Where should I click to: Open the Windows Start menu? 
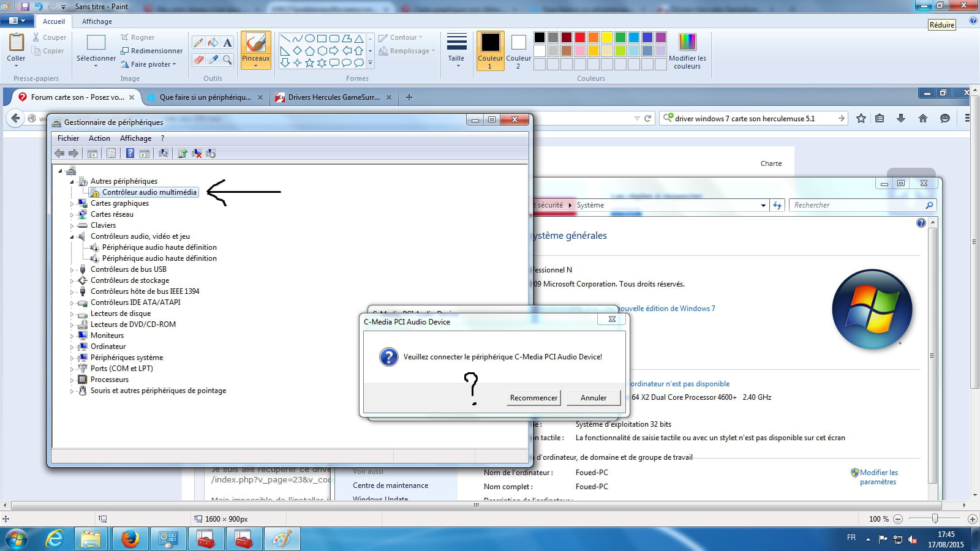17,539
